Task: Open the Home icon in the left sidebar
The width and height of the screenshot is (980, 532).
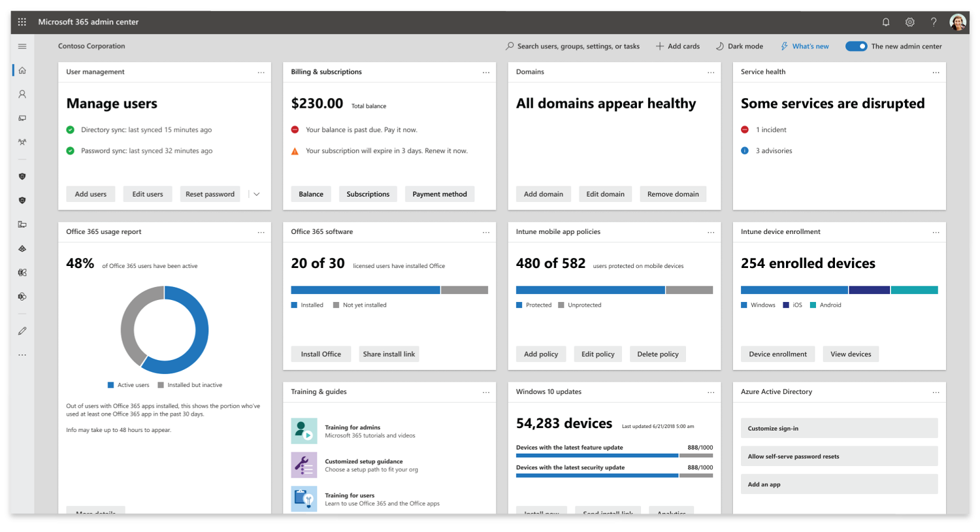Action: (x=22, y=70)
